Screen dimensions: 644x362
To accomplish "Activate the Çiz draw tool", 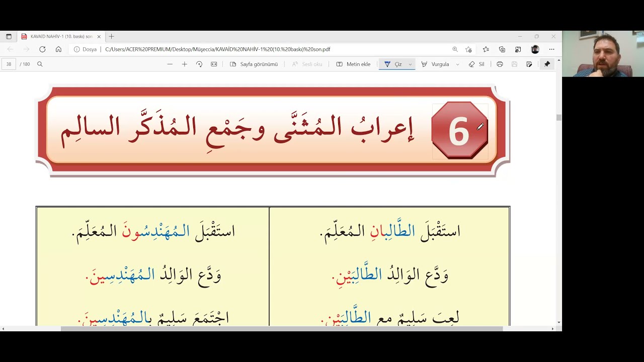I will click(393, 64).
